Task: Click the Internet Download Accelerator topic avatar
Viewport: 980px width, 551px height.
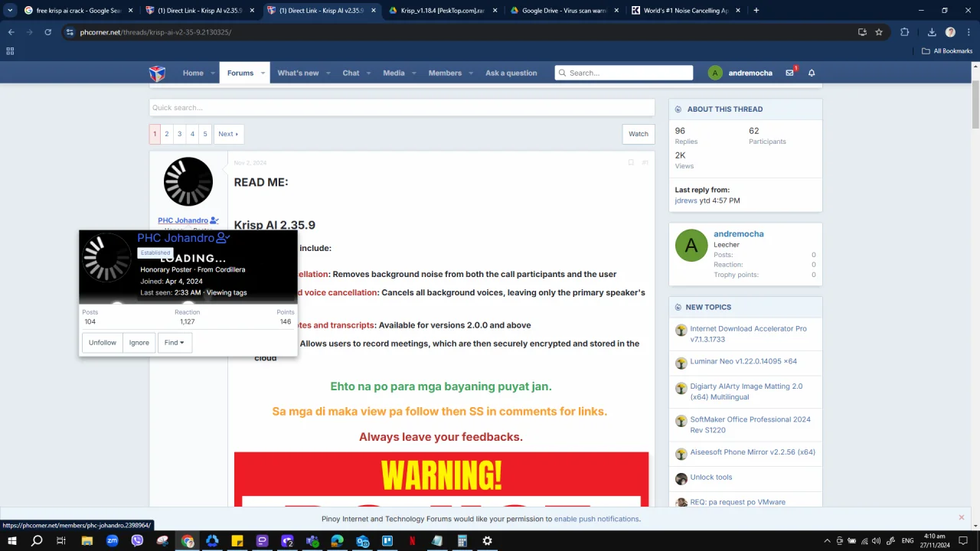Action: 681,331
